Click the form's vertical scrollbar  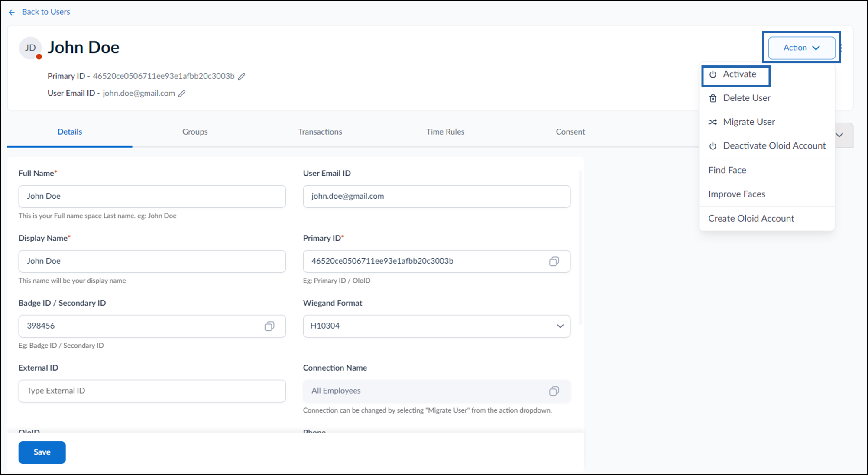(x=580, y=248)
